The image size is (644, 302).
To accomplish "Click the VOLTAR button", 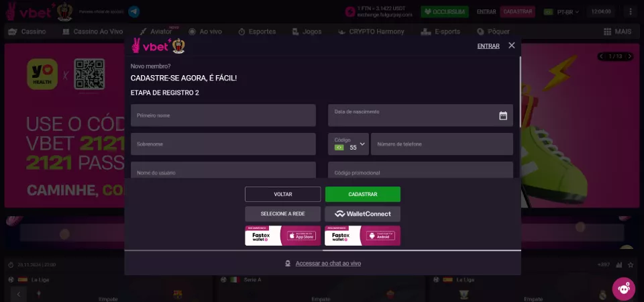I will (282, 195).
